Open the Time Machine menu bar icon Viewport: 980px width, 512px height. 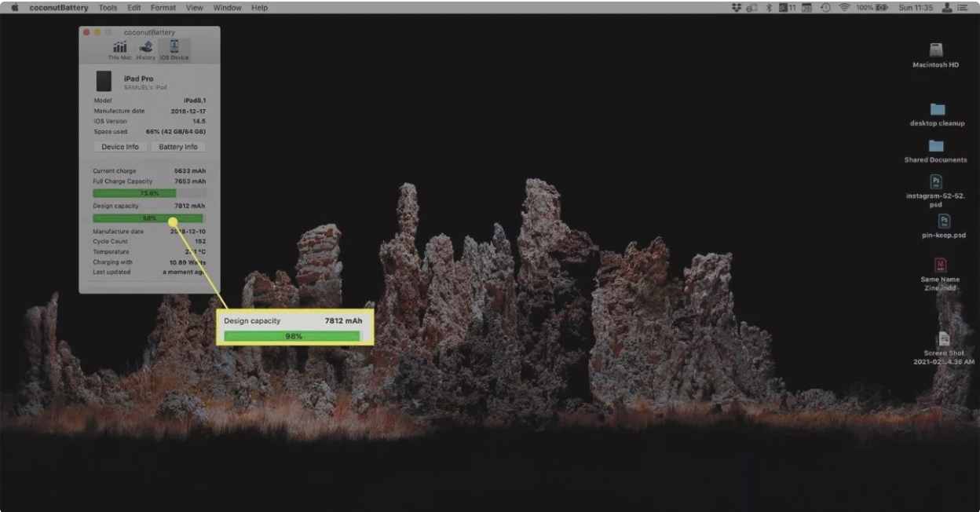click(825, 8)
